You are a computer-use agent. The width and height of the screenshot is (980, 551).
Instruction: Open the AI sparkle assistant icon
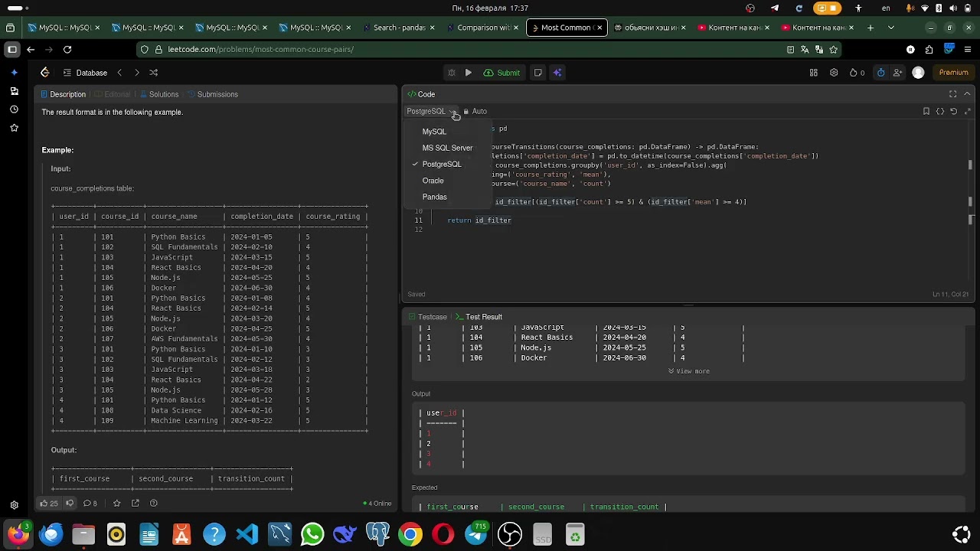pyautogui.click(x=557, y=73)
